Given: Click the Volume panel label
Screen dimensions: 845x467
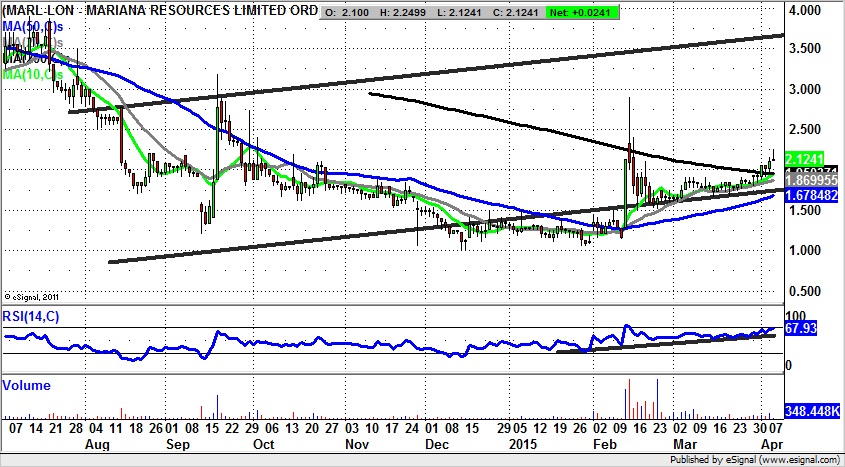Looking at the screenshot, I should pos(27,385).
